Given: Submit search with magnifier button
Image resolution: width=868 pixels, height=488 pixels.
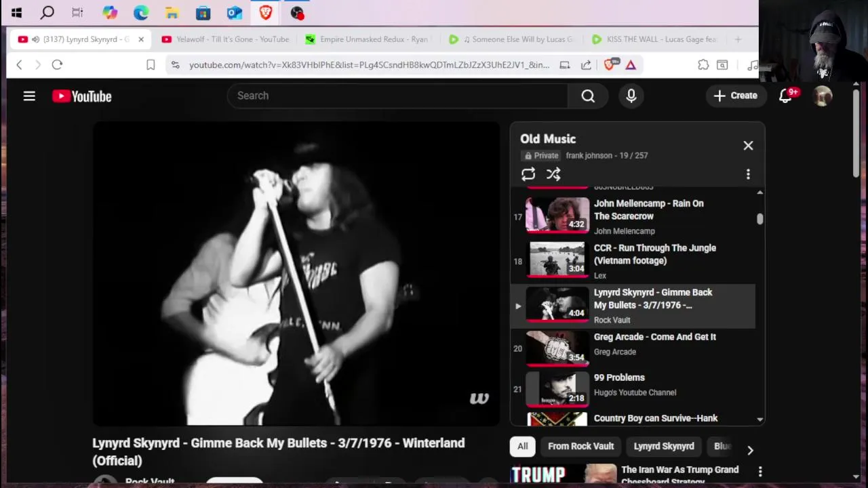Looking at the screenshot, I should coord(588,96).
